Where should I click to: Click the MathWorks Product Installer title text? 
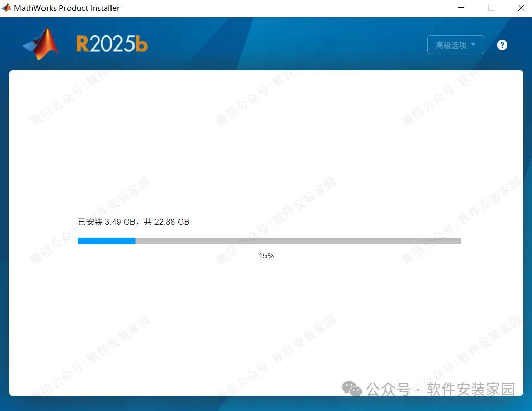point(67,8)
